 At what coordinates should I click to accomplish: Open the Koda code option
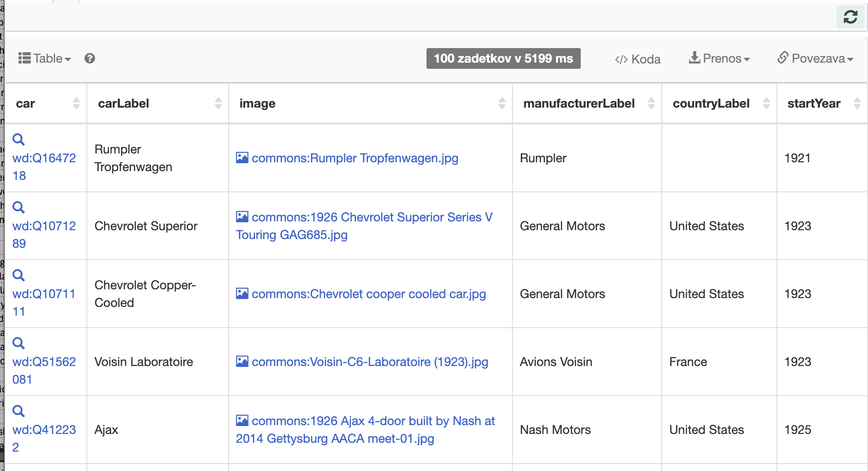638,59
